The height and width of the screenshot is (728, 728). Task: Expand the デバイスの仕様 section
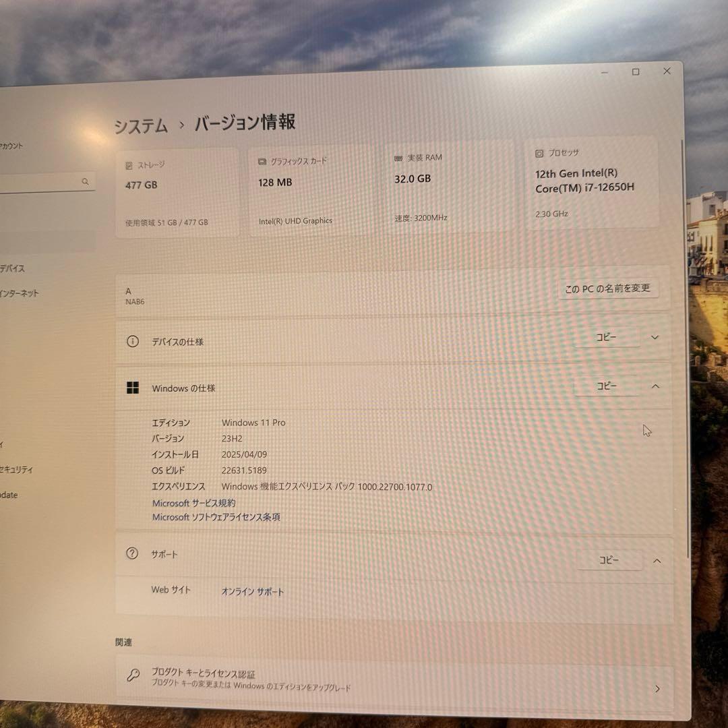[655, 338]
